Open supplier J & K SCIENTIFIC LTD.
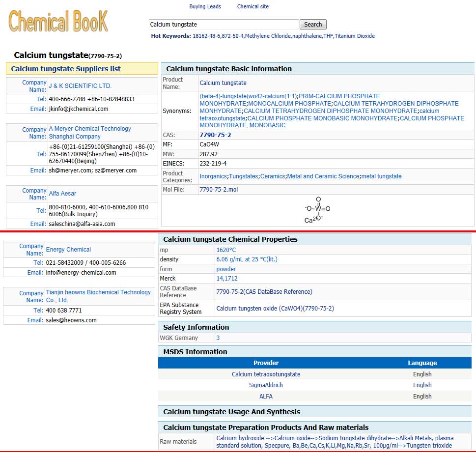This screenshot has height=454, width=476. (80, 86)
